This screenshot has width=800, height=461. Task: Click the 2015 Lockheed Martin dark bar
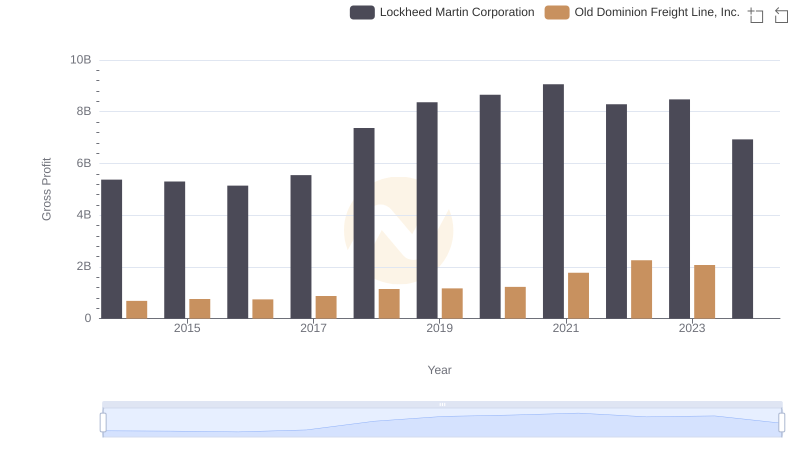click(x=174, y=250)
